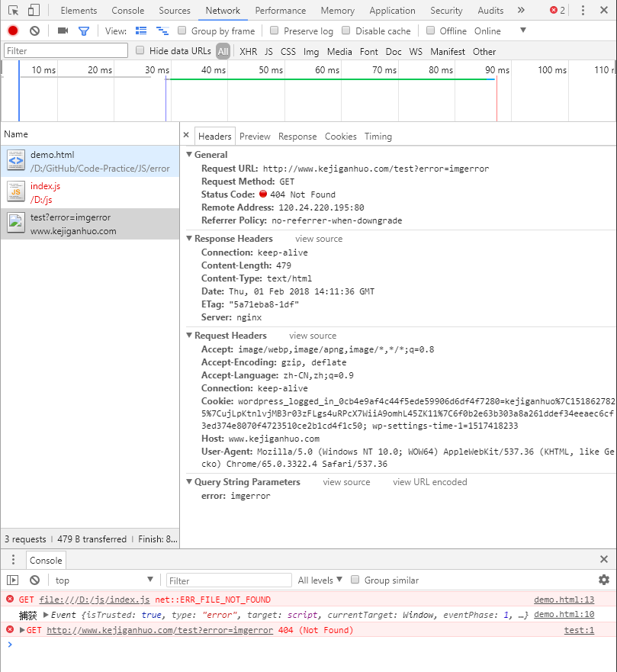Screen dimensions: 617x672
Task: Click the capture screenshots camera icon
Action: click(63, 31)
